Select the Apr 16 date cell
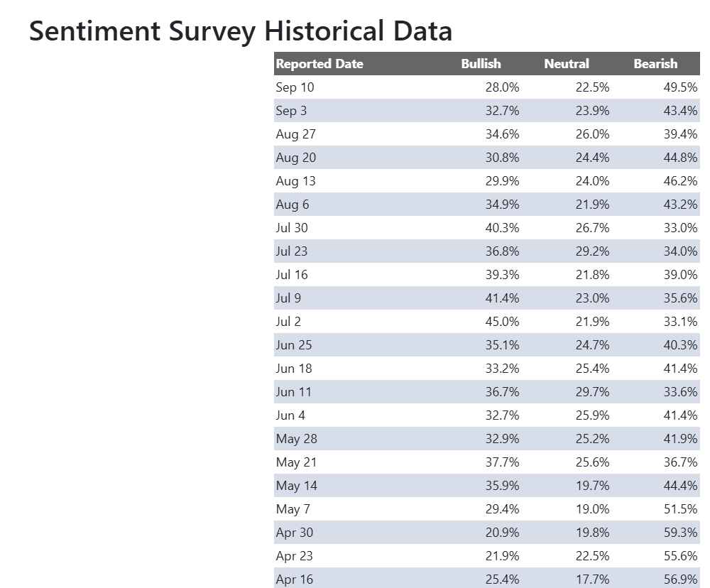710x588 pixels. pyautogui.click(x=294, y=579)
